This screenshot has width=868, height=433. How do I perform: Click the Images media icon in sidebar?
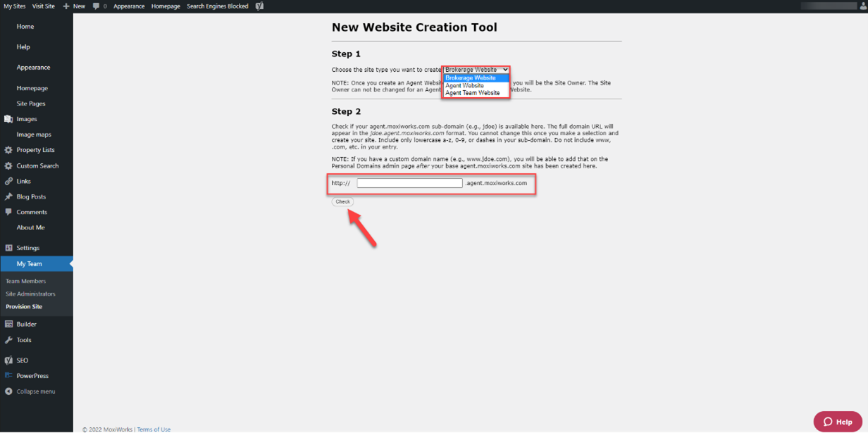(8, 119)
